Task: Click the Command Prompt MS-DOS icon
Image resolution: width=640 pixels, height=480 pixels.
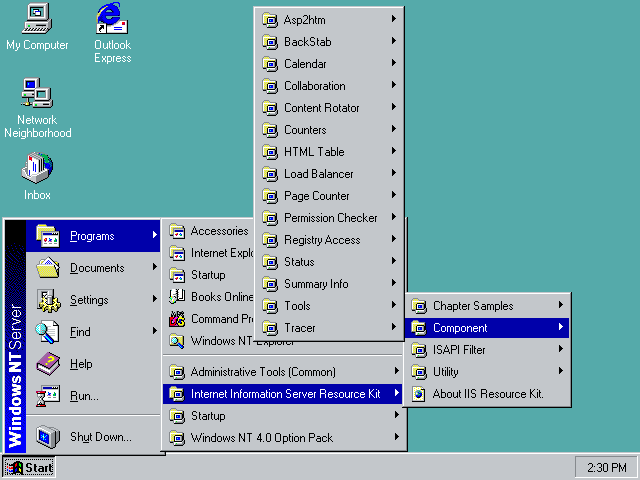Action: pyautogui.click(x=177, y=319)
